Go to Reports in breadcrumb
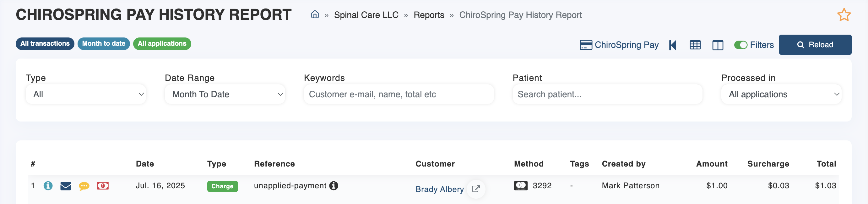The height and width of the screenshot is (204, 868). (429, 15)
